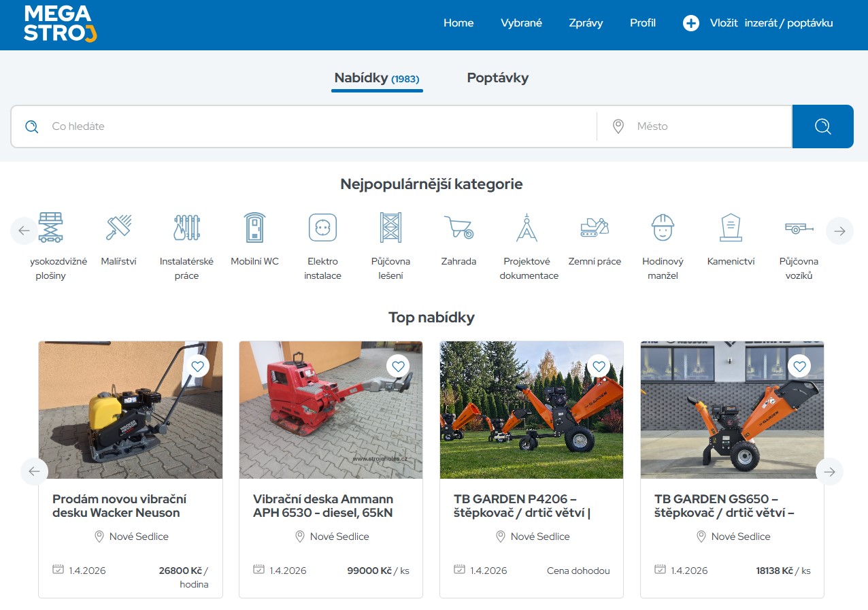Open the Megastroj logo homepage
The height and width of the screenshot is (610, 868).
tap(61, 24)
